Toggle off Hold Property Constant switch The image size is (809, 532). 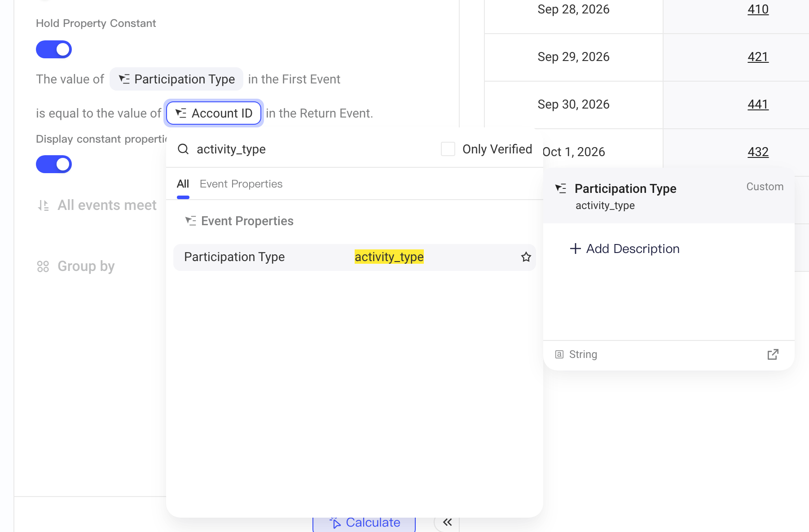[54, 49]
